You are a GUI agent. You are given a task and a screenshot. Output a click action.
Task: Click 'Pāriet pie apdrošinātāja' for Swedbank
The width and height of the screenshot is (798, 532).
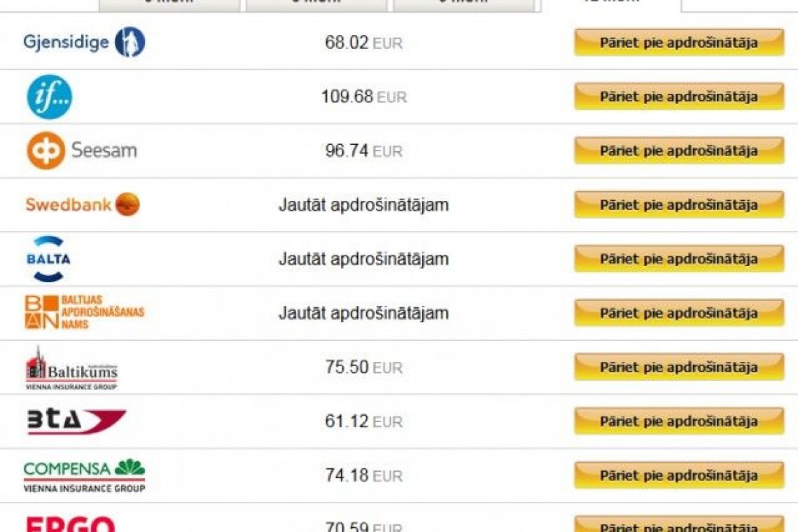[679, 204]
